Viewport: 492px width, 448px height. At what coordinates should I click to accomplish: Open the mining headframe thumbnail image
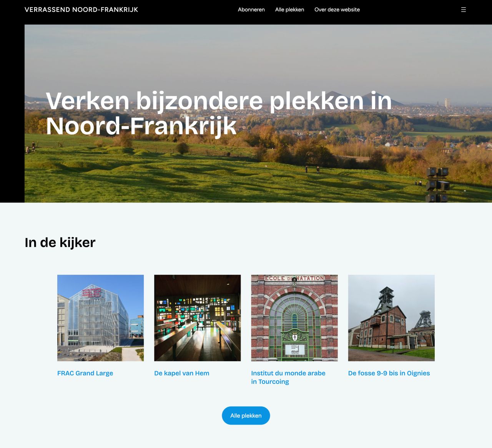tap(391, 318)
